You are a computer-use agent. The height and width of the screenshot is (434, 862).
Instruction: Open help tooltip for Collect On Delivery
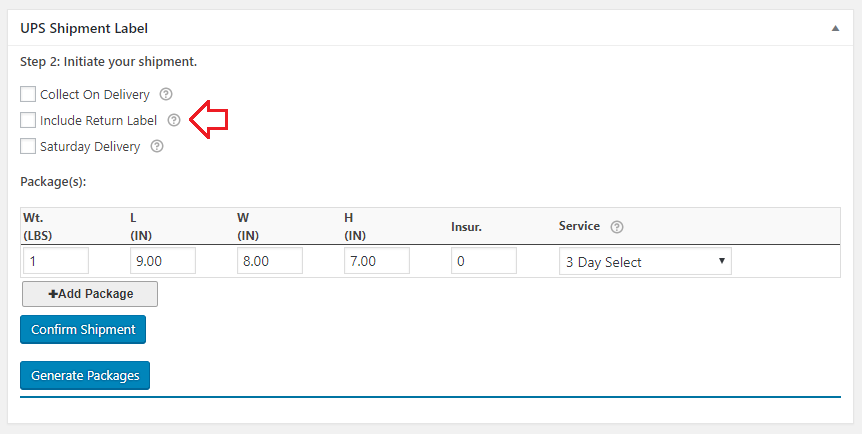tap(166, 94)
